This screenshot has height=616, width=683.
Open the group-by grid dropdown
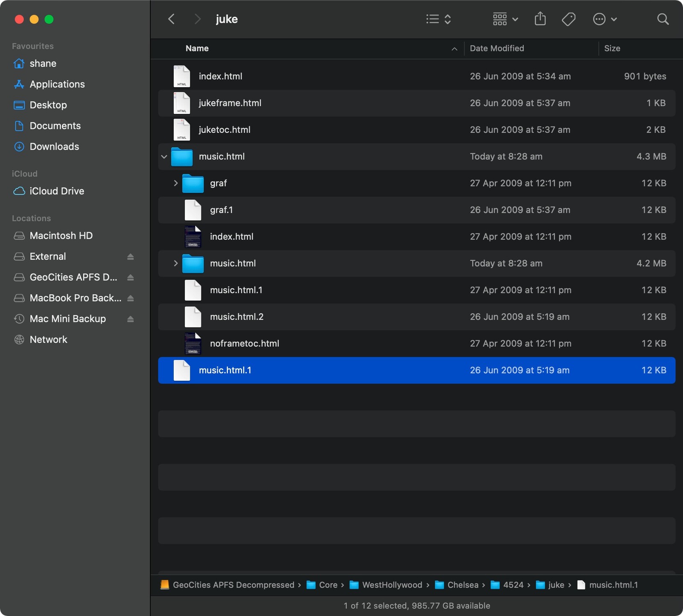pos(505,19)
